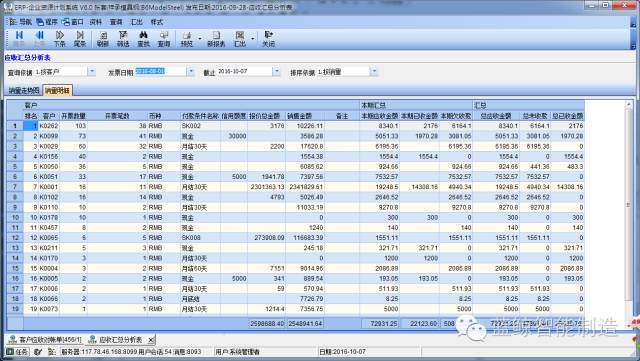Click the tree structure icon in status bar
The image size is (640, 361).
[x=51, y=351]
